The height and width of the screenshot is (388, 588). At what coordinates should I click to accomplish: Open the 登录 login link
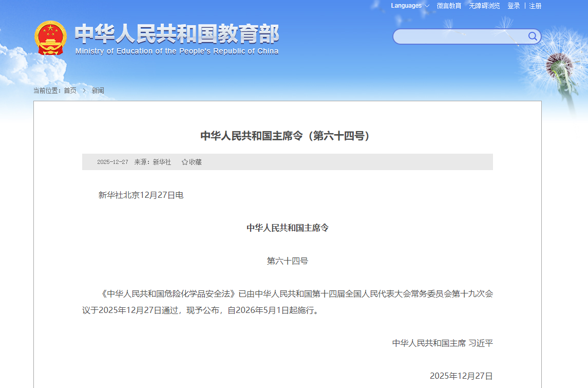(x=514, y=6)
